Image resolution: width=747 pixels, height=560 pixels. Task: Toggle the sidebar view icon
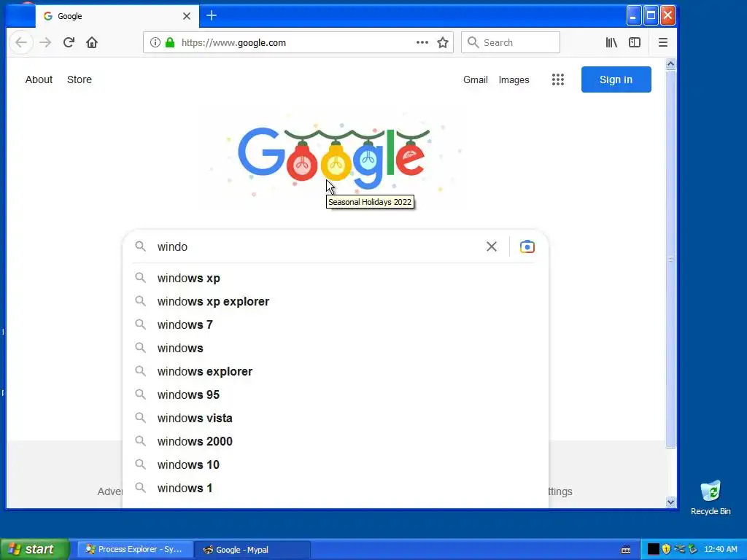pos(635,42)
